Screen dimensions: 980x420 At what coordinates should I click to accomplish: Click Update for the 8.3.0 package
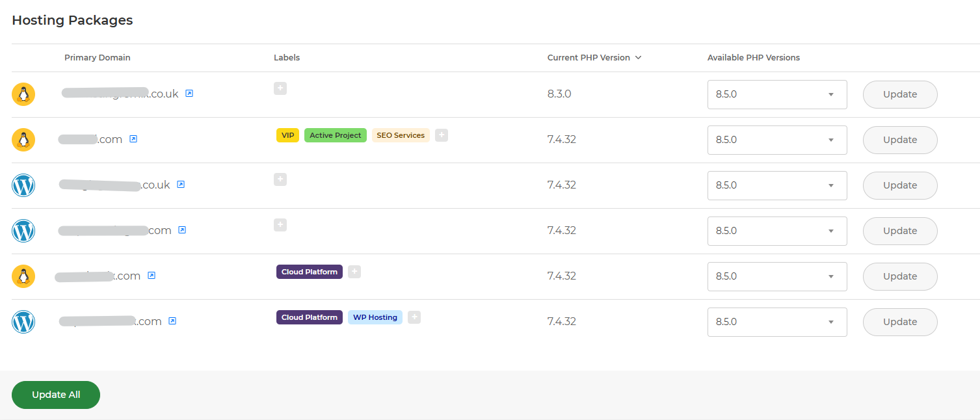[x=899, y=94]
